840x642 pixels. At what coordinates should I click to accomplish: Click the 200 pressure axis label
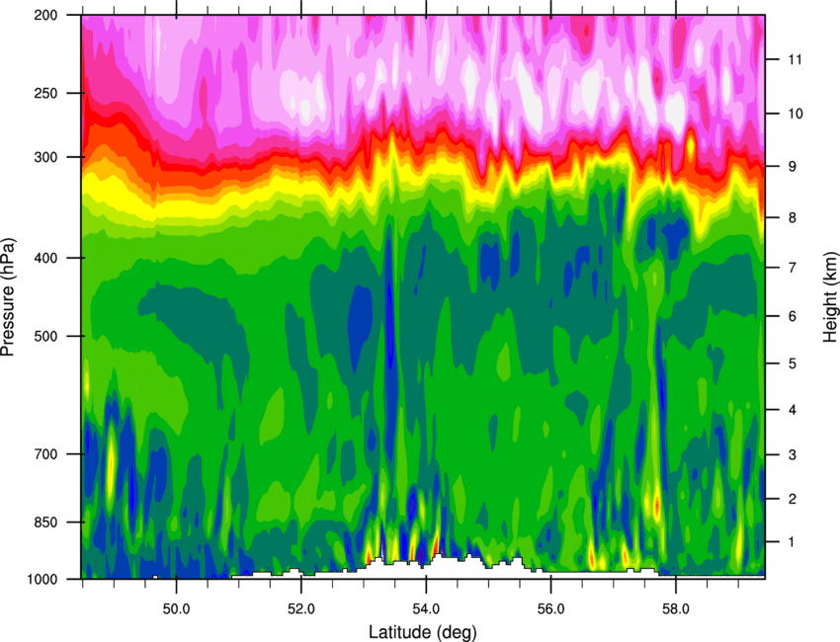pyautogui.click(x=46, y=15)
